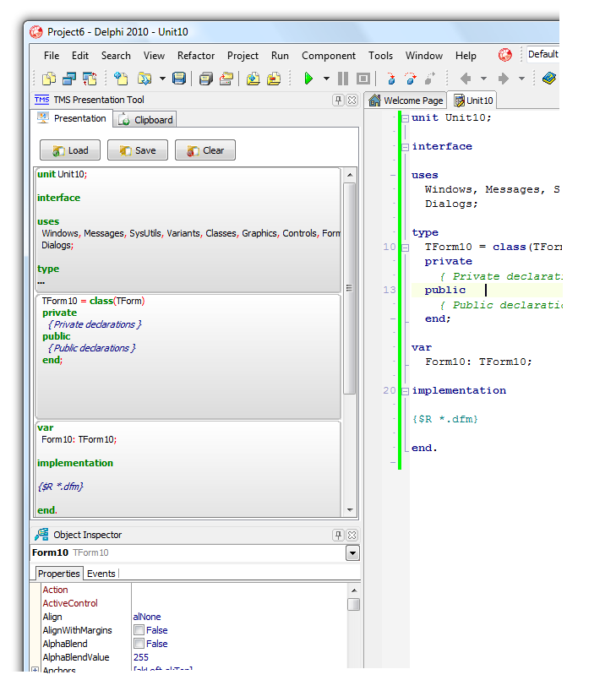
Task: Collapse the TForm10 class code fold
Action: [x=406, y=248]
